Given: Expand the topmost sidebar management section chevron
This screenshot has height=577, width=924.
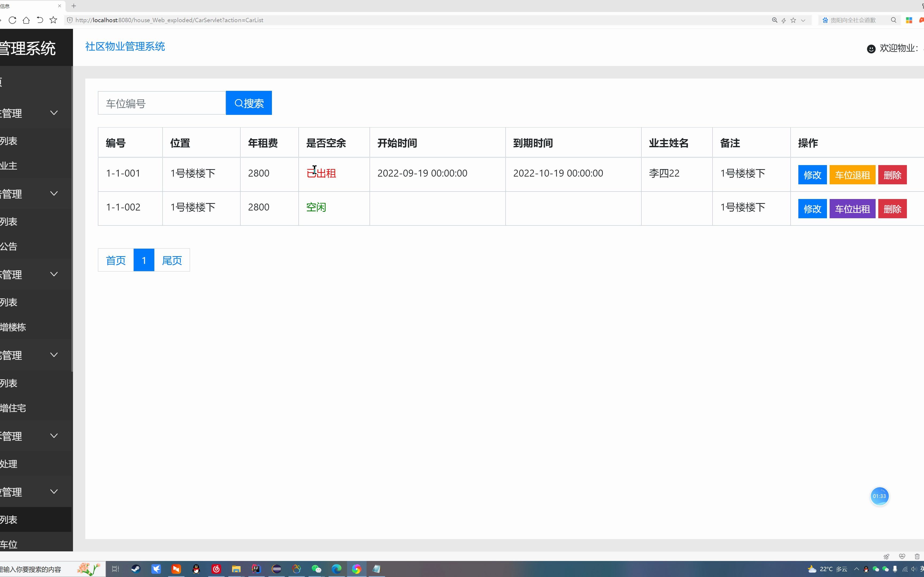Looking at the screenshot, I should pyautogui.click(x=54, y=112).
